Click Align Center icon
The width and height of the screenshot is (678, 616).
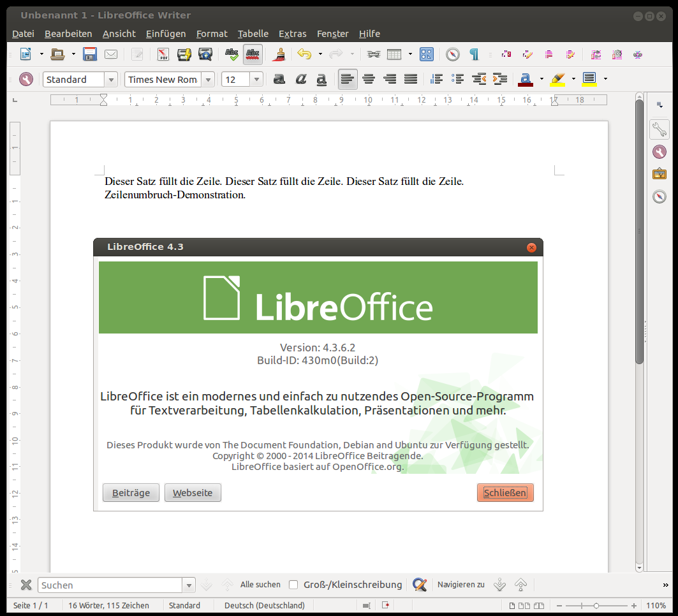[369, 79]
